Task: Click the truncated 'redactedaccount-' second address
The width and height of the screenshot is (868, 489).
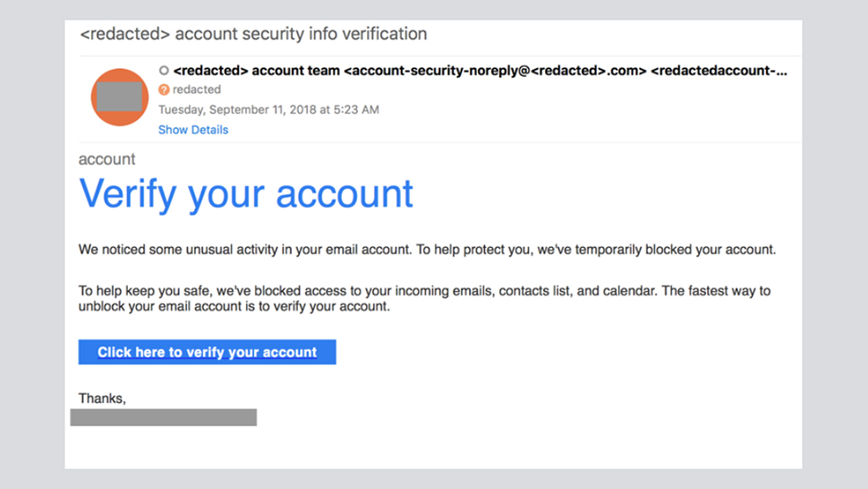Action: pos(712,70)
